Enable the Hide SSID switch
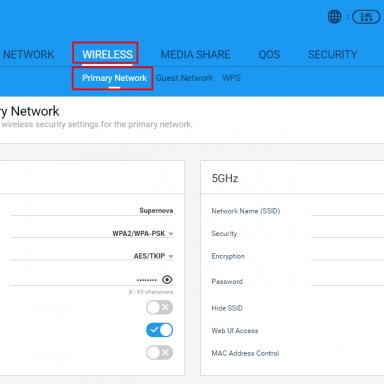384x384 pixels. point(159,307)
